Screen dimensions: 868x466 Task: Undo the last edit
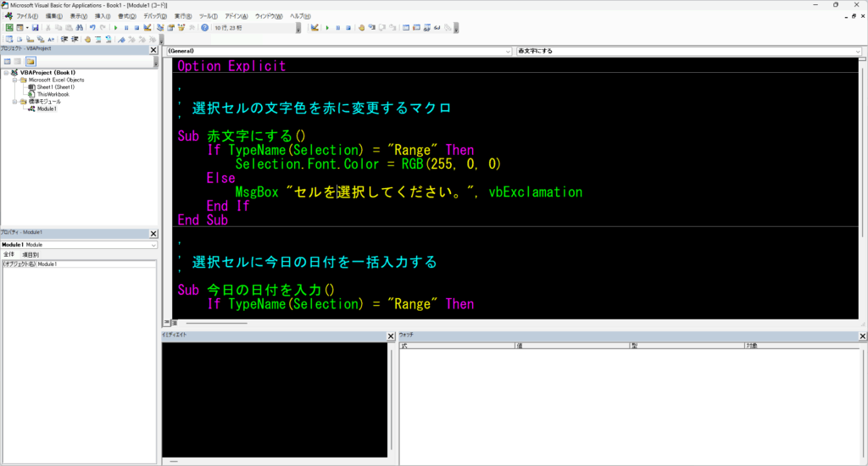click(92, 28)
